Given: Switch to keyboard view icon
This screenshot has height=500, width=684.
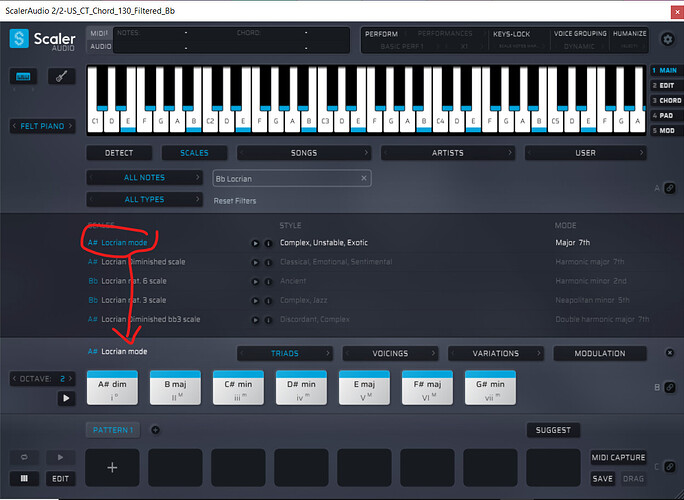Looking at the screenshot, I should pos(23,77).
